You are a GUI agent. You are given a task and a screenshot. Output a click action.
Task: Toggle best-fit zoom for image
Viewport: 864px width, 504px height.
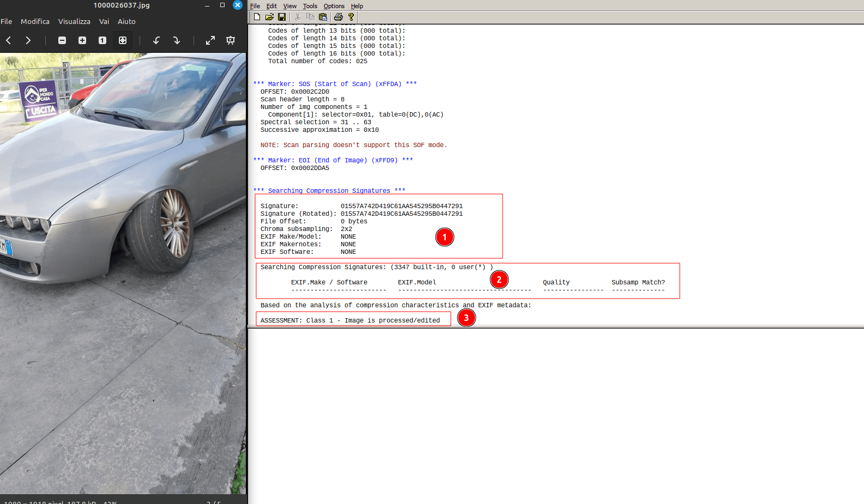[123, 40]
